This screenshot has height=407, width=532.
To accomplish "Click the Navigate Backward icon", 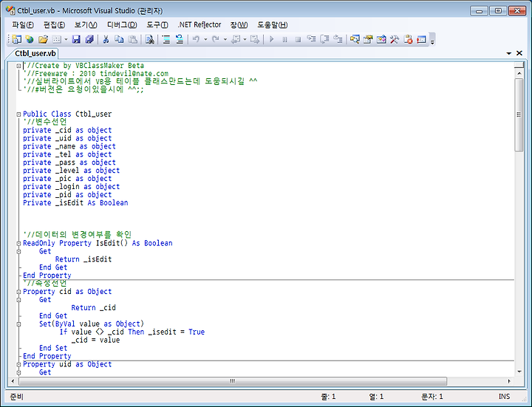I will coord(236,39).
